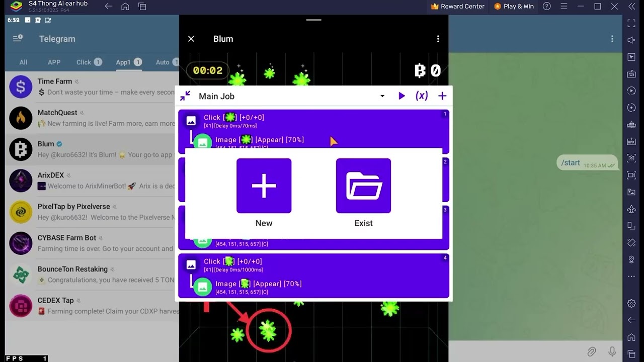The image size is (644, 362).
Task: Switch to the All chats tab
Action: pos(23,62)
